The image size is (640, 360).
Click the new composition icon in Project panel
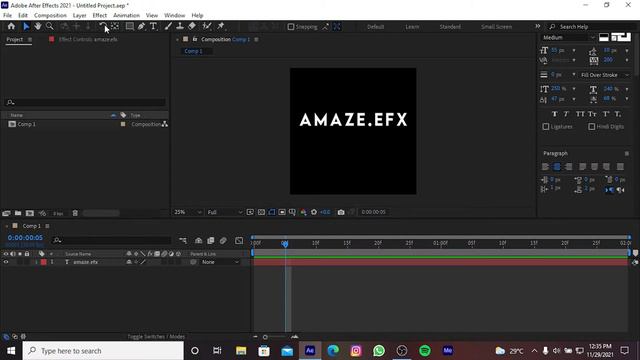point(30,213)
